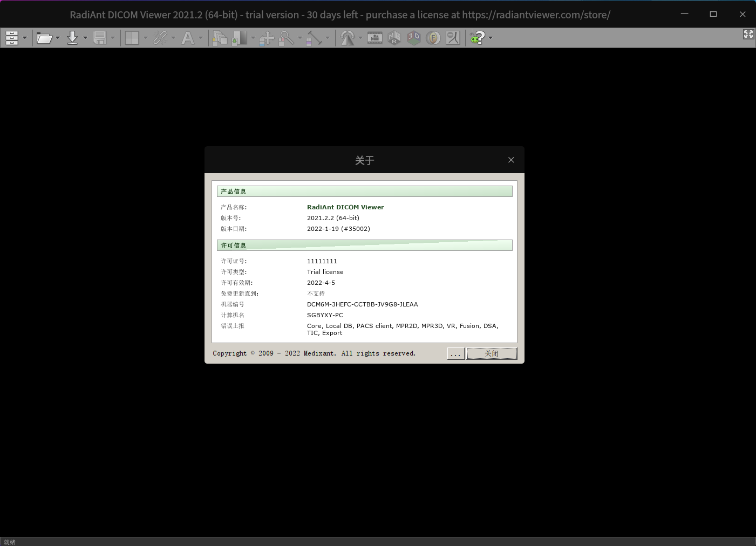Click the 就绪 status bar text

point(10,542)
